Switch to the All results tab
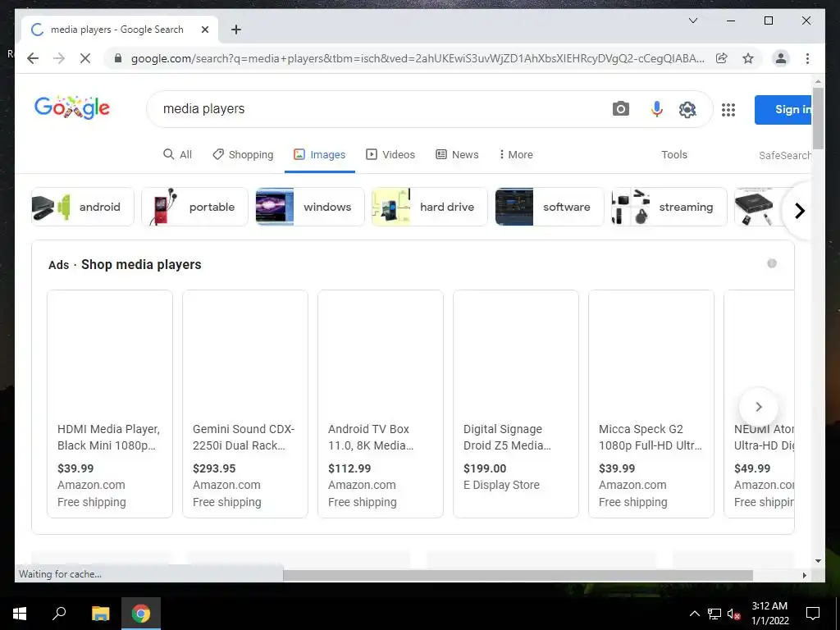The width and height of the screenshot is (840, 630). 177,154
